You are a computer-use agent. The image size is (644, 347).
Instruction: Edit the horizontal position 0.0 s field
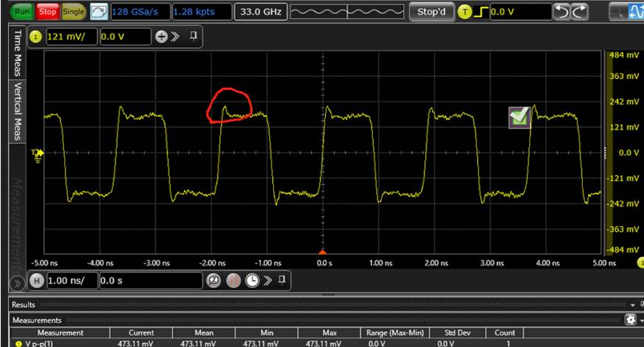click(151, 281)
